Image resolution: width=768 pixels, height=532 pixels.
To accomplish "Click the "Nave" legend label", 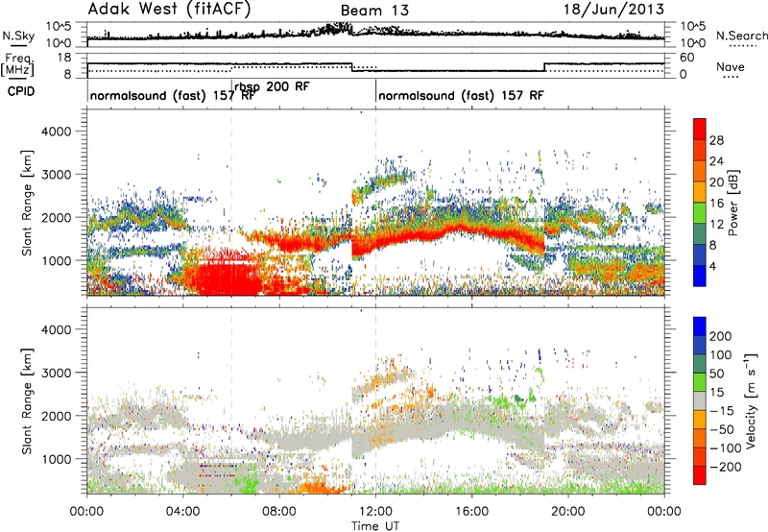I will tap(730, 66).
